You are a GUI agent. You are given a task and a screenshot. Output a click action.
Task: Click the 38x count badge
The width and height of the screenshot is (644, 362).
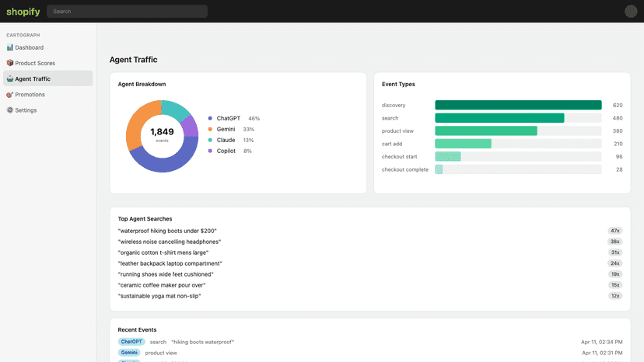[615, 242]
